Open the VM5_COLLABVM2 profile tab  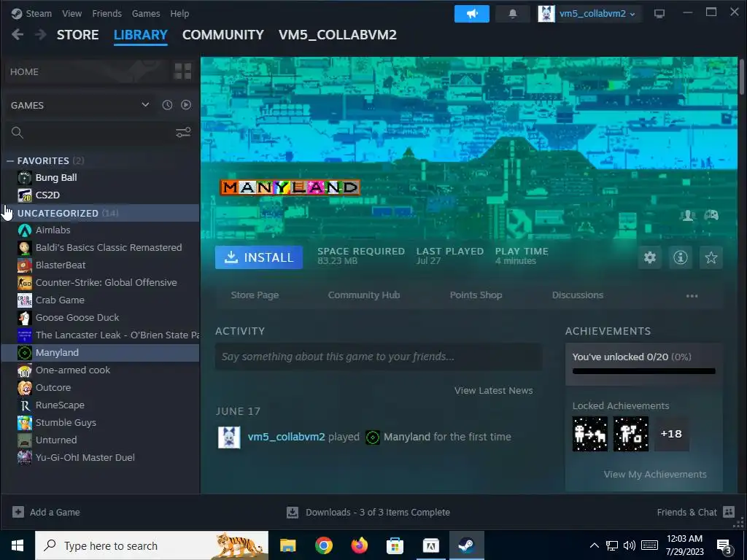338,35
